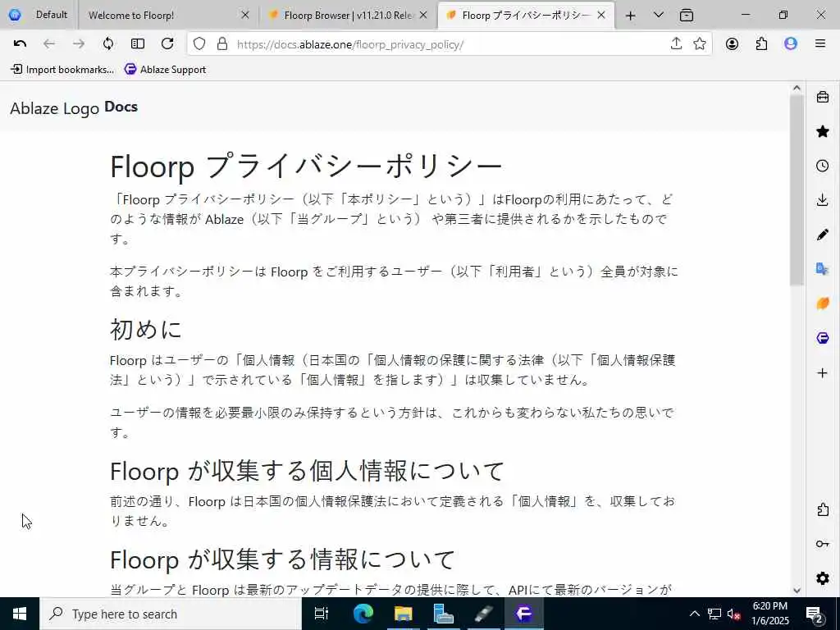Image resolution: width=840 pixels, height=630 pixels.
Task: Click the address bar URL field
Action: tap(450, 44)
